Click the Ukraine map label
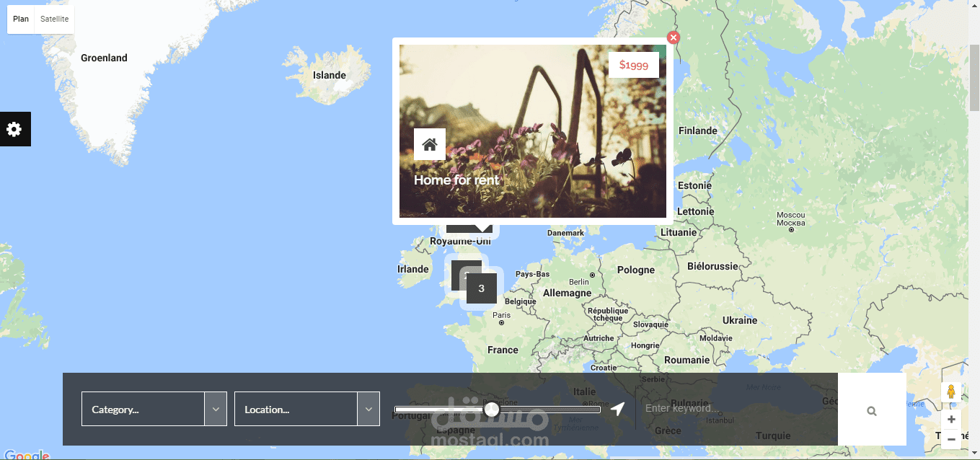The image size is (980, 460). point(740,319)
